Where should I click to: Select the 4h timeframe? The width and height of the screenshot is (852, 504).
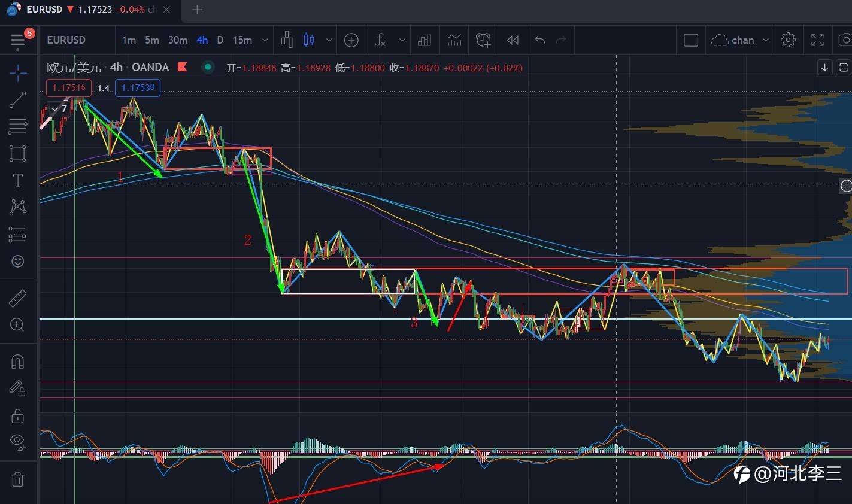[x=202, y=40]
